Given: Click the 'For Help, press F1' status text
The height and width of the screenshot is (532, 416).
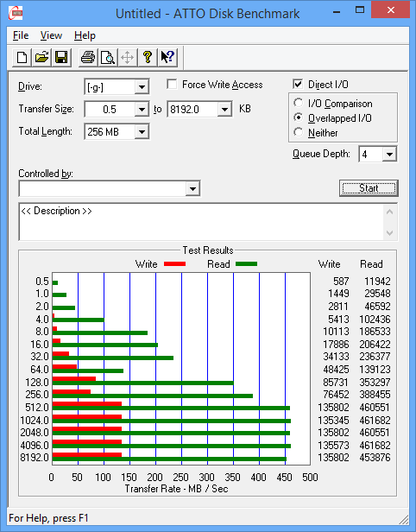Looking at the screenshot, I should coord(48,518).
